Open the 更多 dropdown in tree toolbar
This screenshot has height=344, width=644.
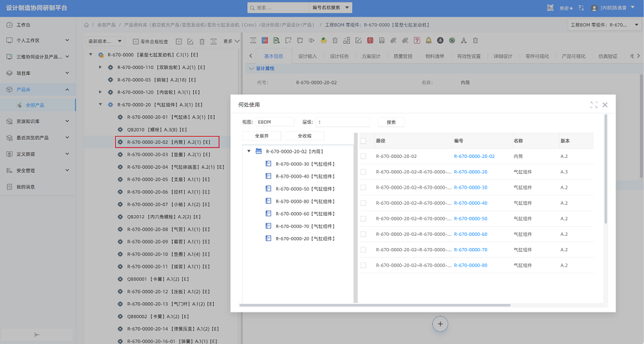231,41
